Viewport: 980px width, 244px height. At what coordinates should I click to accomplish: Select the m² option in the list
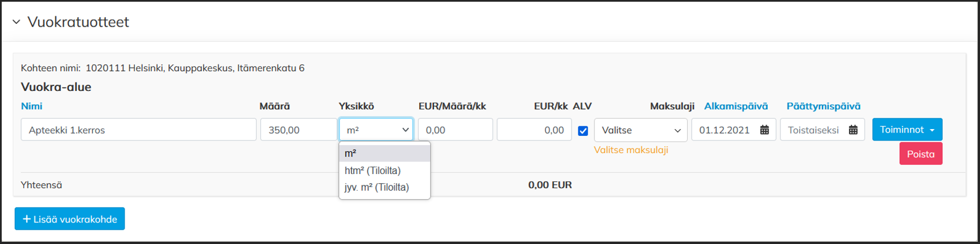[x=384, y=154]
